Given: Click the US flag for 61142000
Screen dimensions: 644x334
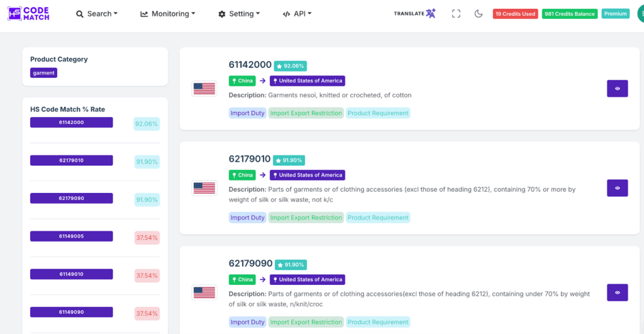Looking at the screenshot, I should (x=204, y=89).
